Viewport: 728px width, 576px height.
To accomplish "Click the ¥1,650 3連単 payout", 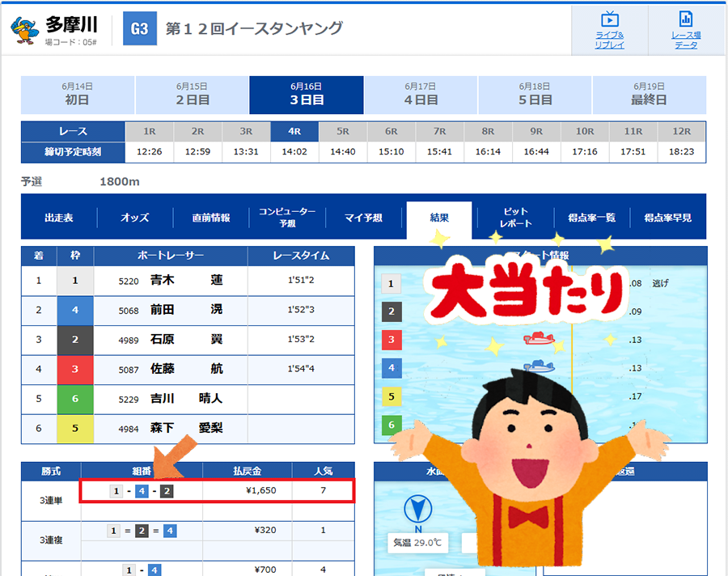I will [x=261, y=490].
